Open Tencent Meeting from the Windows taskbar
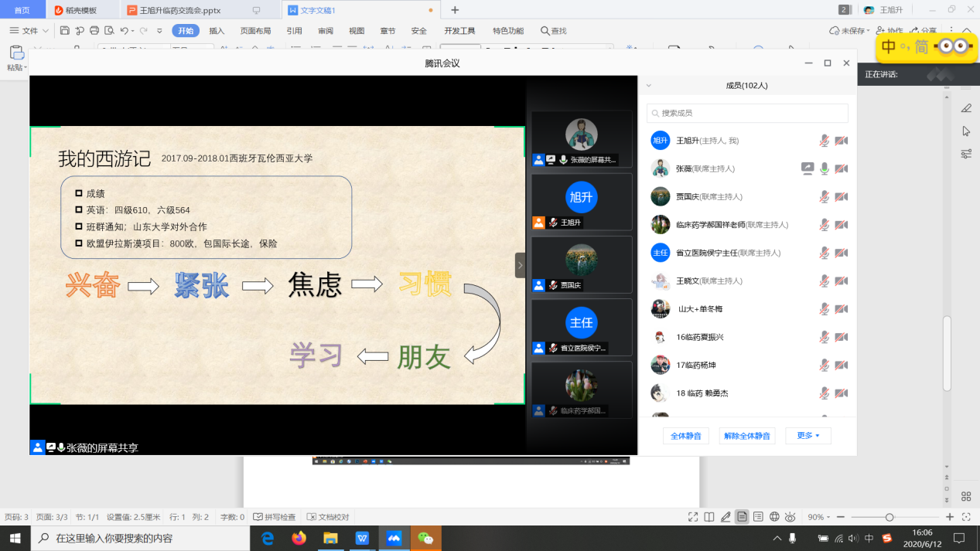Screen dimensions: 980x551 pos(394,538)
